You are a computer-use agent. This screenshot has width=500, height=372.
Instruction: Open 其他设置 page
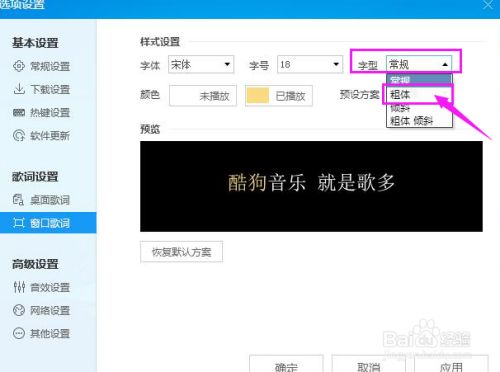tap(50, 333)
